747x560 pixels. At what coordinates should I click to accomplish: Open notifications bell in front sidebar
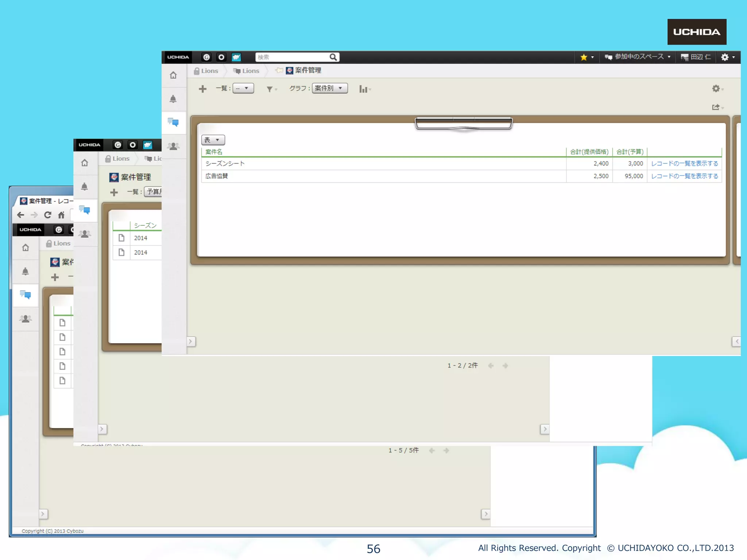173,99
